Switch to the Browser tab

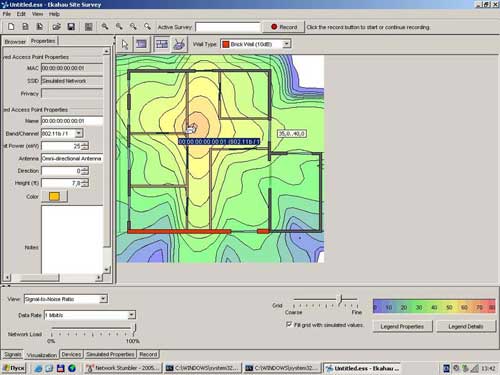tap(15, 42)
